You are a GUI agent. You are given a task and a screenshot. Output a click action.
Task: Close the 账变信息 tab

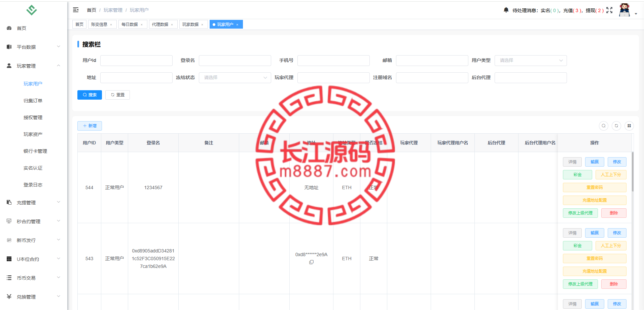[111, 25]
